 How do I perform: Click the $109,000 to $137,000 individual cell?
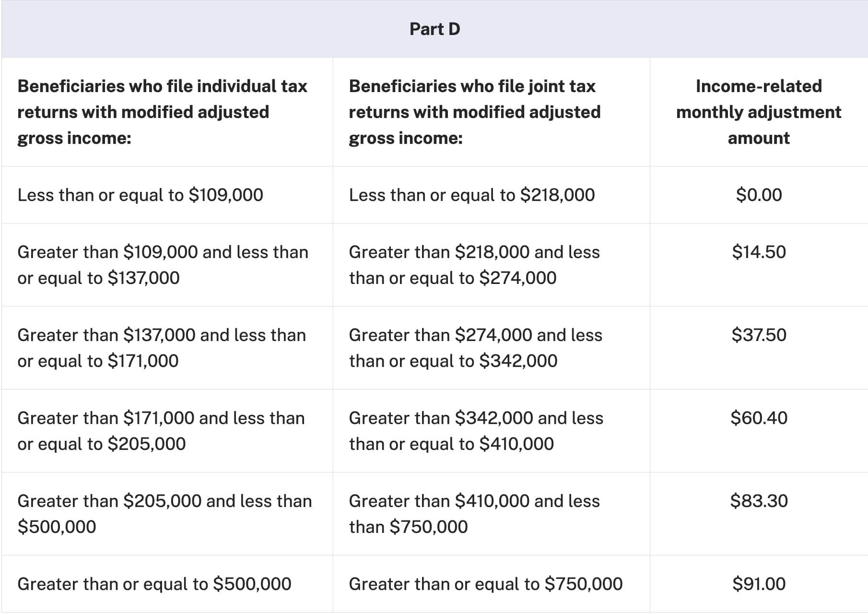click(163, 265)
